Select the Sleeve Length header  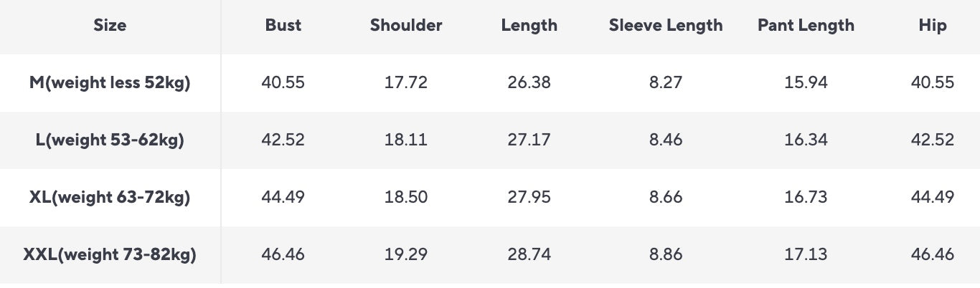tap(666, 26)
